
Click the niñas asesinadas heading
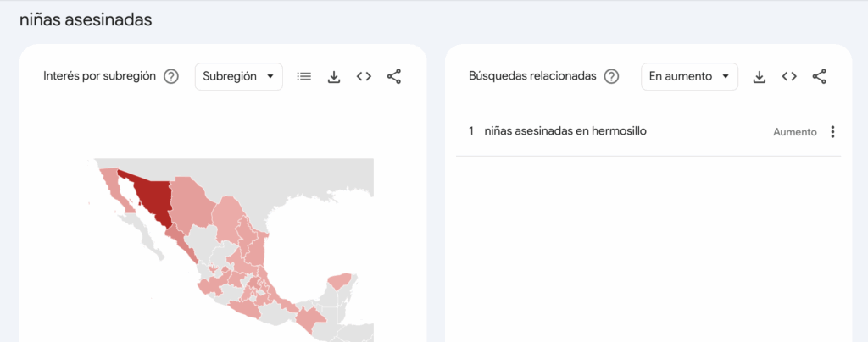(x=86, y=19)
